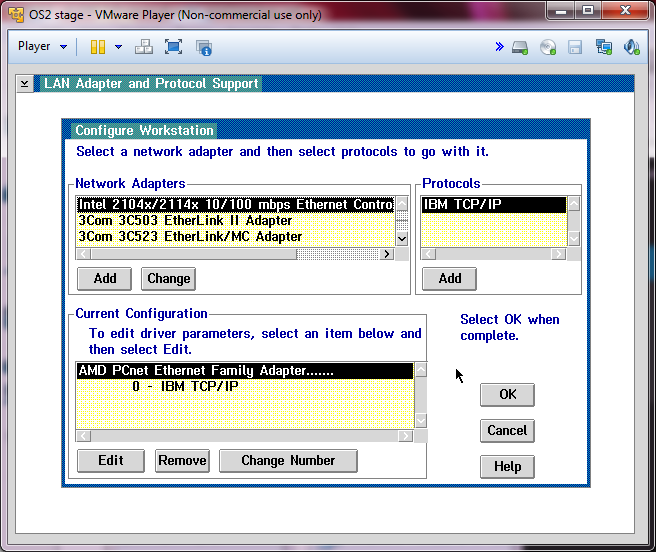Click the floppy drive icon
656x552 pixels.
pos(575,47)
